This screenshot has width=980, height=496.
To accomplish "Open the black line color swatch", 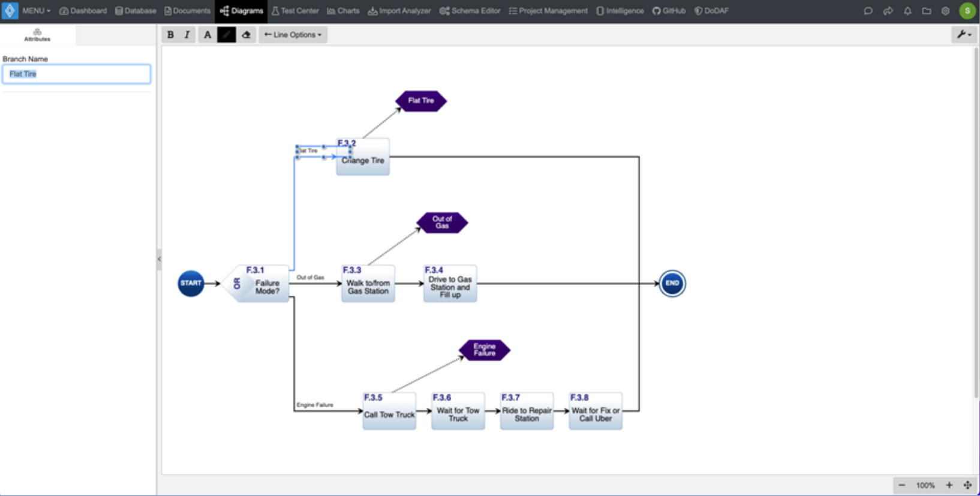I will [226, 35].
